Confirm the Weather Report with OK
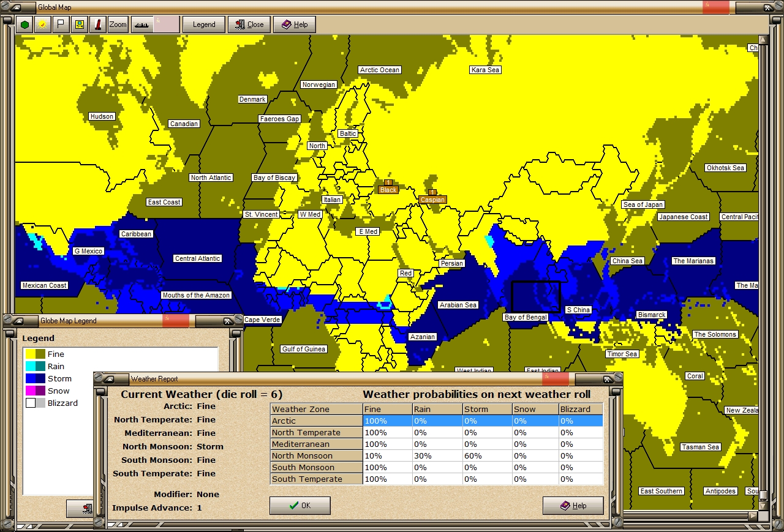784x532 pixels. click(x=300, y=506)
